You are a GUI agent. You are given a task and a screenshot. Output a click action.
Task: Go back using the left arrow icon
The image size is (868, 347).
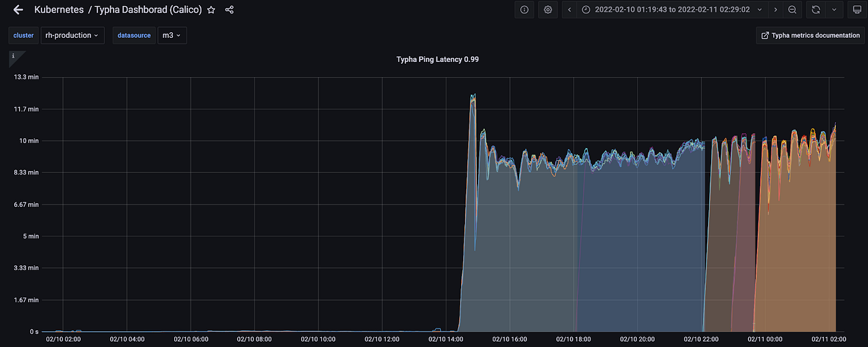18,10
